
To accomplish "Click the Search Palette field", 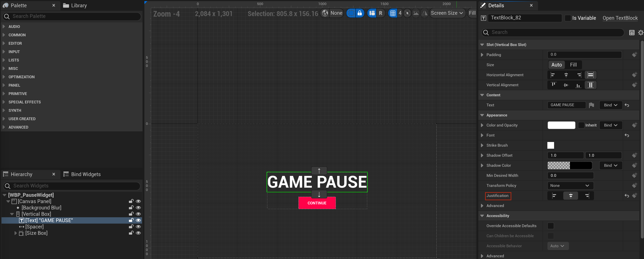I will (x=72, y=16).
